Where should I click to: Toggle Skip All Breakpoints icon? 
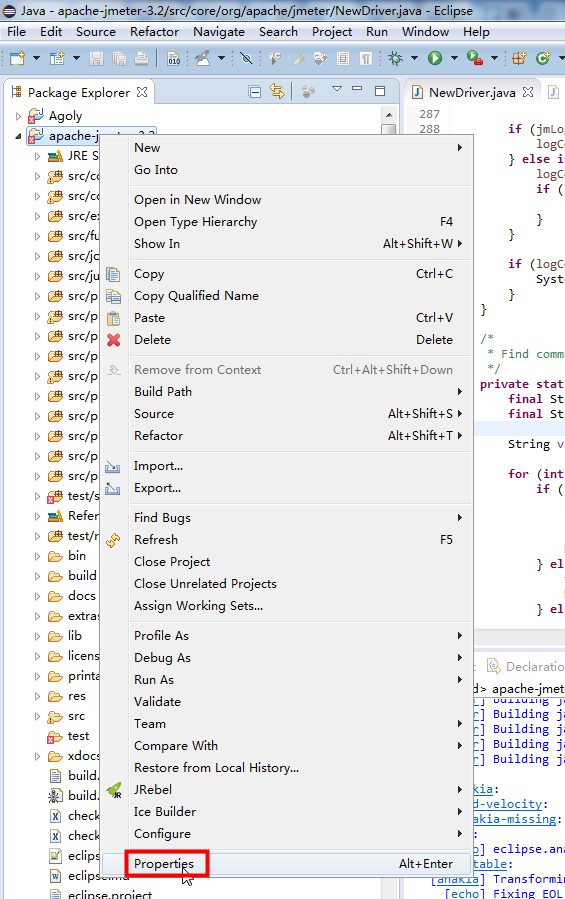[246, 58]
